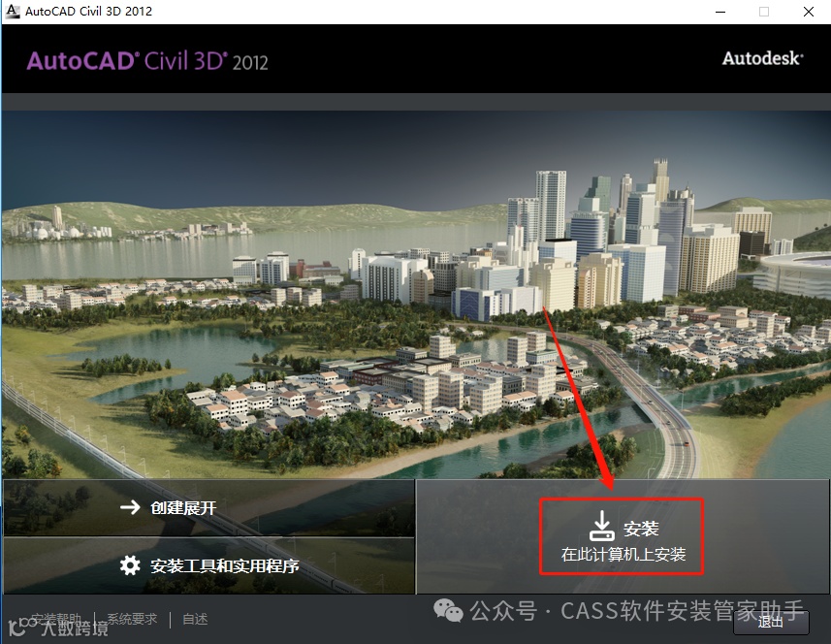Click the AutoCAD icon in the title bar

coord(13,11)
